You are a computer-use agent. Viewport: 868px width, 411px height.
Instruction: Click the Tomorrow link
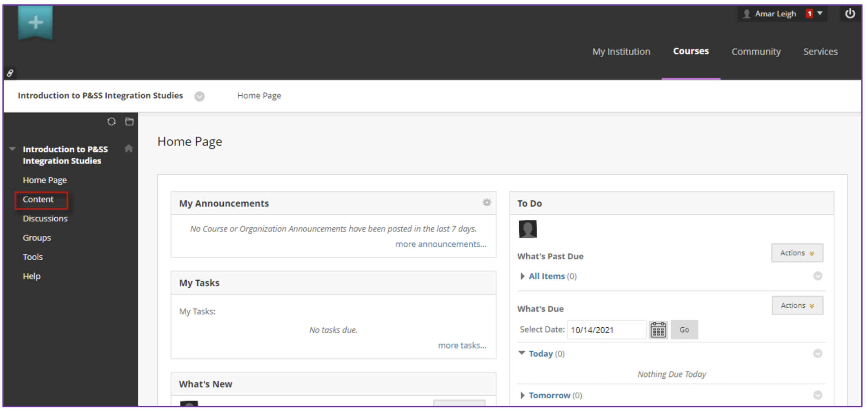pyautogui.click(x=550, y=395)
